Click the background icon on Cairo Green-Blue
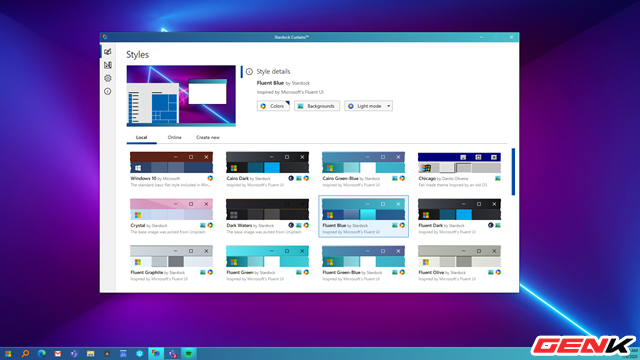Image resolution: width=640 pixels, height=360 pixels. point(395,178)
